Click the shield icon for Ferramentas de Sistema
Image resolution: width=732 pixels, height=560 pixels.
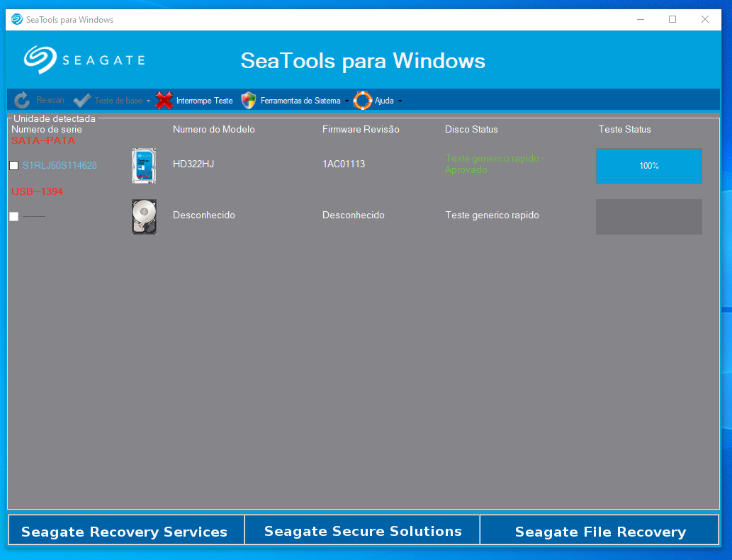tap(249, 101)
